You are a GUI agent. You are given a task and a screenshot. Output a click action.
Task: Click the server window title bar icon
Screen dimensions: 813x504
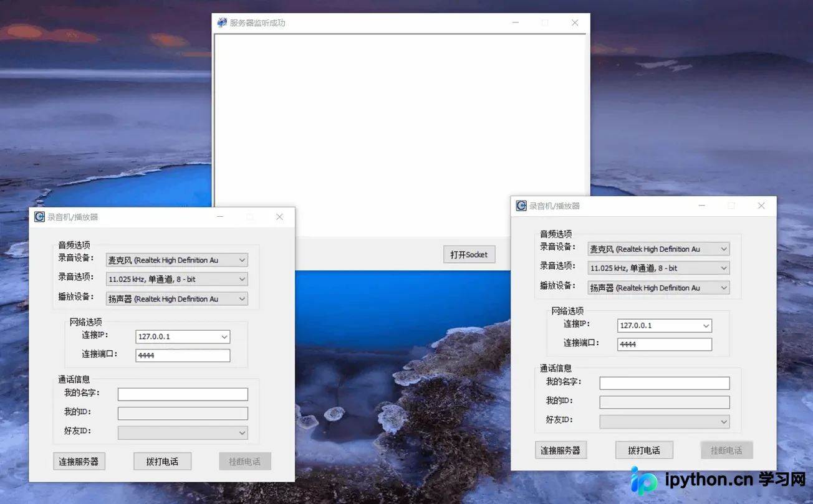point(222,22)
